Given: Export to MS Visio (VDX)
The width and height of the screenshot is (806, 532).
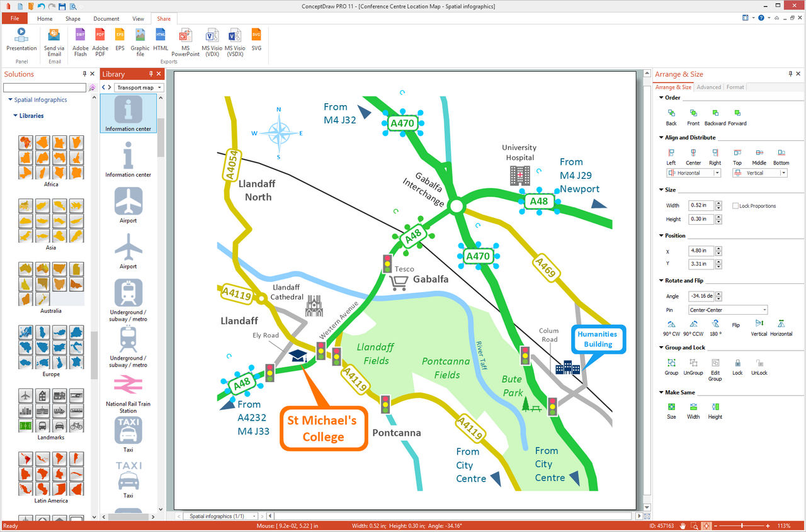Looking at the screenshot, I should tap(212, 42).
